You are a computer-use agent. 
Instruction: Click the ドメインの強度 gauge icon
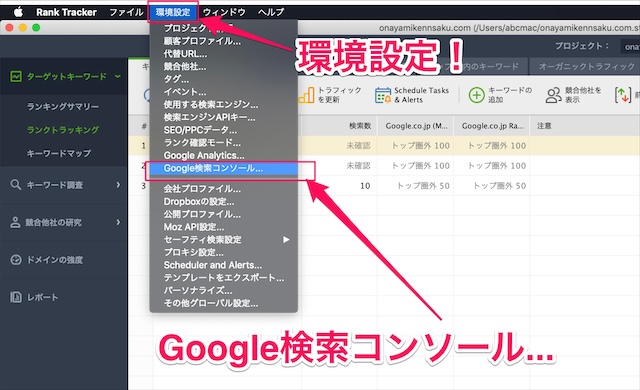pos(16,259)
